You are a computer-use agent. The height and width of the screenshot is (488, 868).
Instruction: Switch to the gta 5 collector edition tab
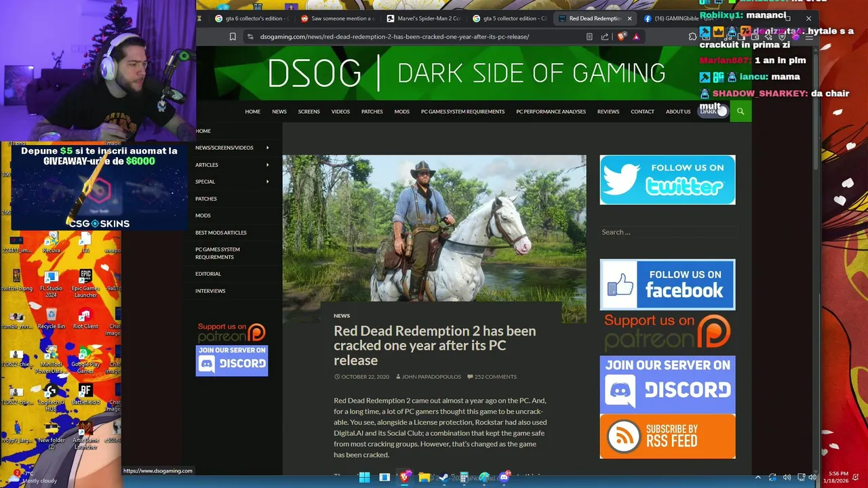[x=509, y=18]
